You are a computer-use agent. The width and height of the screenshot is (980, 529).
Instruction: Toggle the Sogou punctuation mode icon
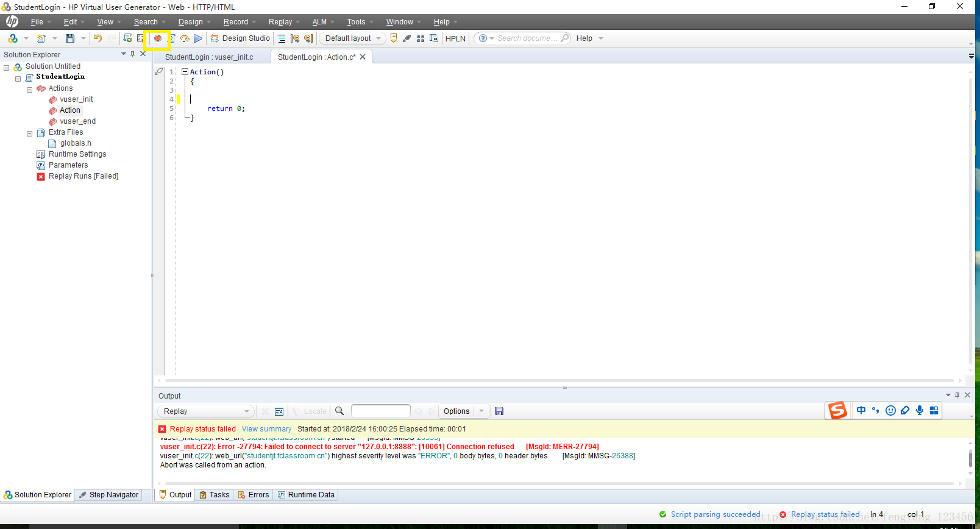click(x=876, y=411)
